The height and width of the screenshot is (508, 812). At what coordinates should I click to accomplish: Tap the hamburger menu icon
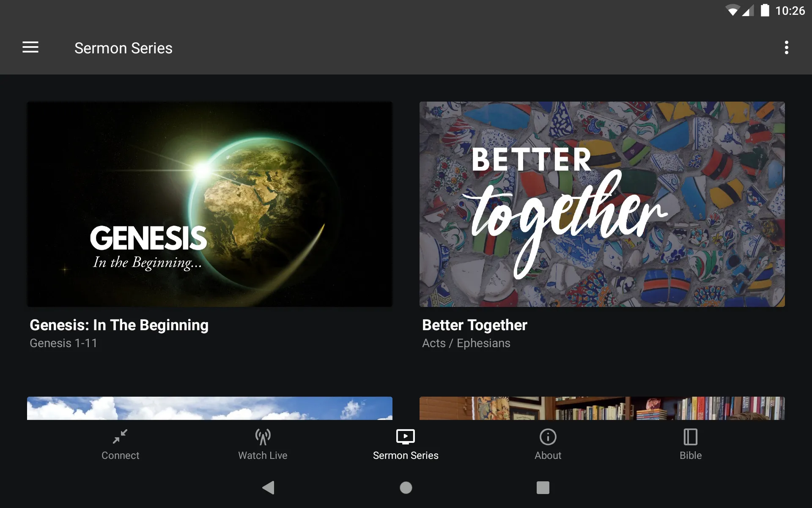point(30,48)
